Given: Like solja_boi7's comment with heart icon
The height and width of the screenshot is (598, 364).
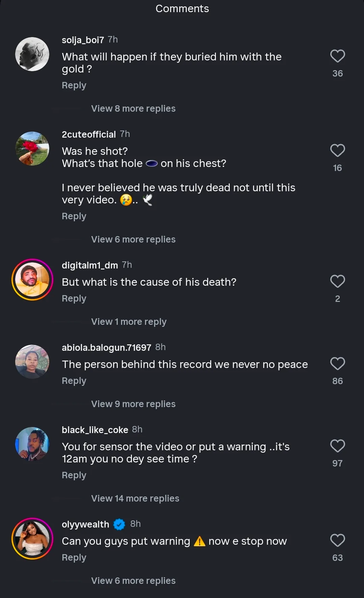Looking at the screenshot, I should tap(337, 56).
